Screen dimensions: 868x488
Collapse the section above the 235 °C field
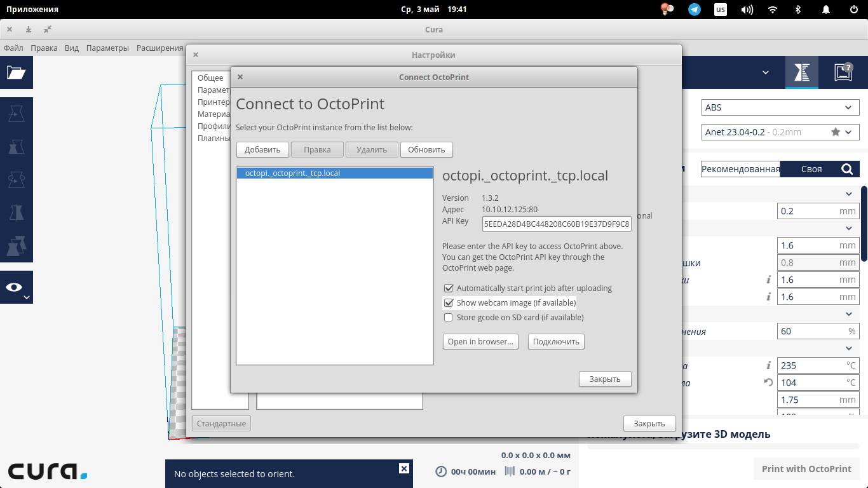[849, 348]
